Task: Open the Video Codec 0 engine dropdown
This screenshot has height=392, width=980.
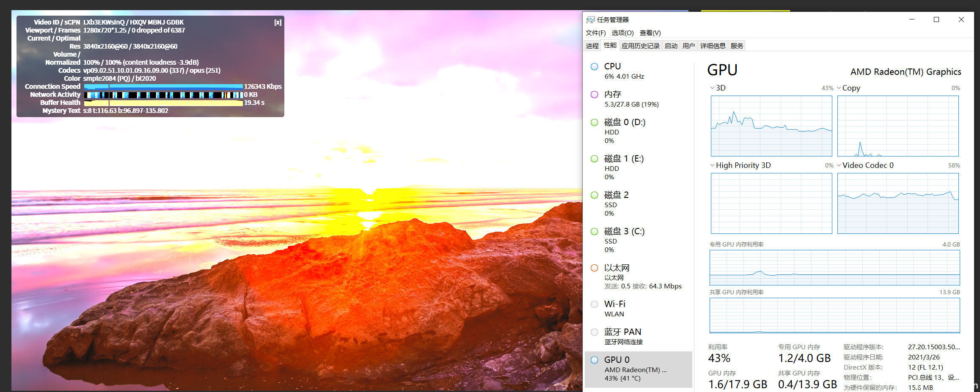Action: pos(839,165)
